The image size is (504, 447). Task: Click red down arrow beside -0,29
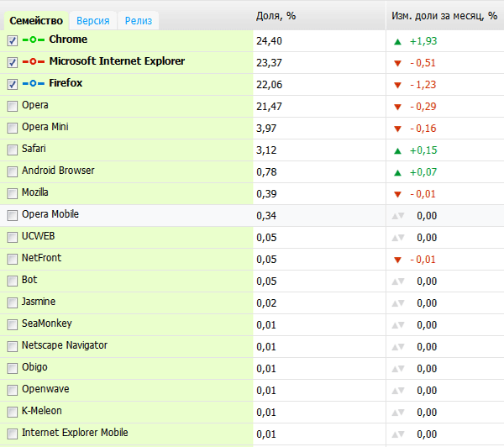397,107
